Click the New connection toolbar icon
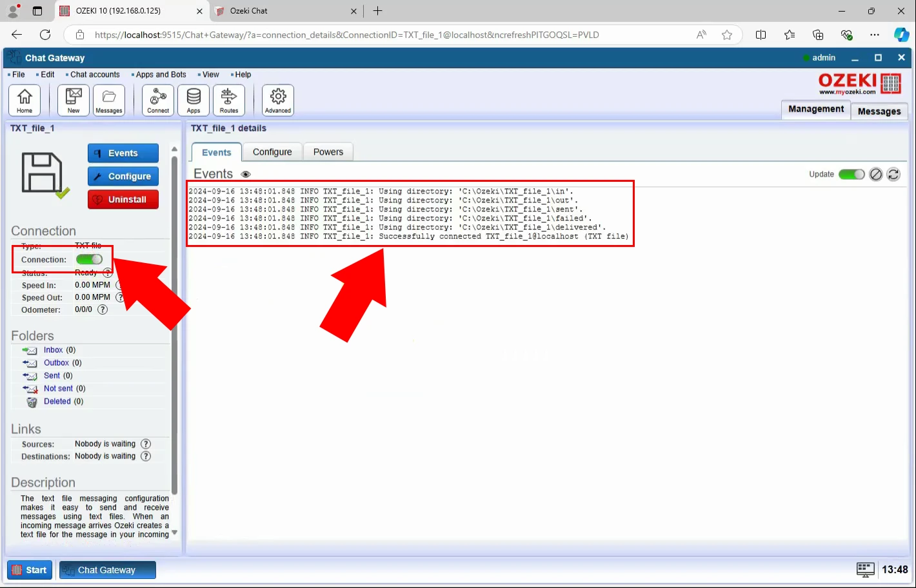Viewport: 916px width, 588px height. click(x=74, y=101)
